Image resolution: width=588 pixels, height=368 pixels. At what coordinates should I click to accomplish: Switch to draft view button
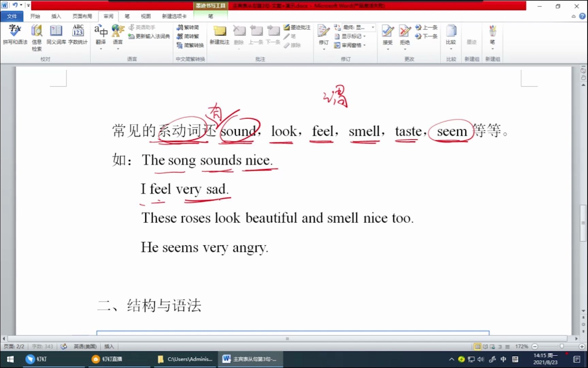coord(507,347)
